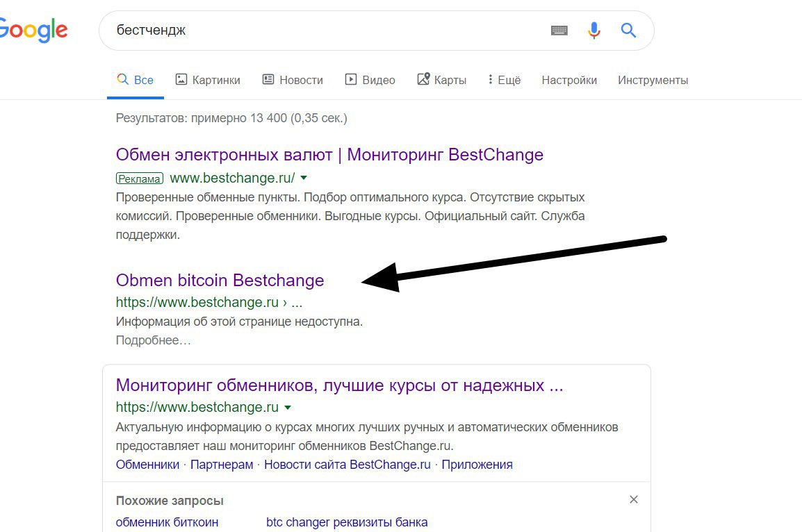Screen dimensions: 802x532
Task: Click Информация об этой странице недоступна text
Action: pos(239,322)
